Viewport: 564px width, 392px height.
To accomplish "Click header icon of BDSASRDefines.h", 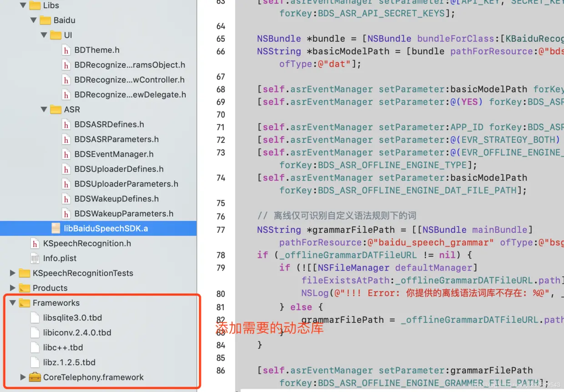I will pyautogui.click(x=66, y=125).
